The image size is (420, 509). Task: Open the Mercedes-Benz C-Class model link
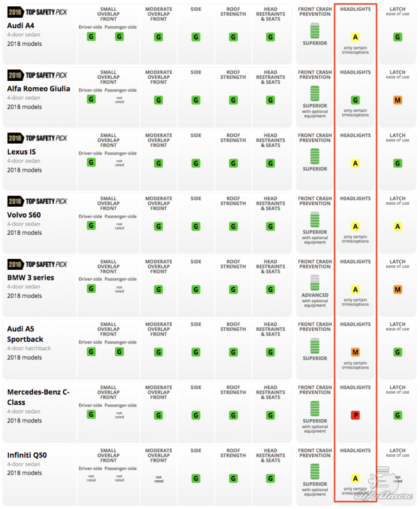tap(38, 396)
